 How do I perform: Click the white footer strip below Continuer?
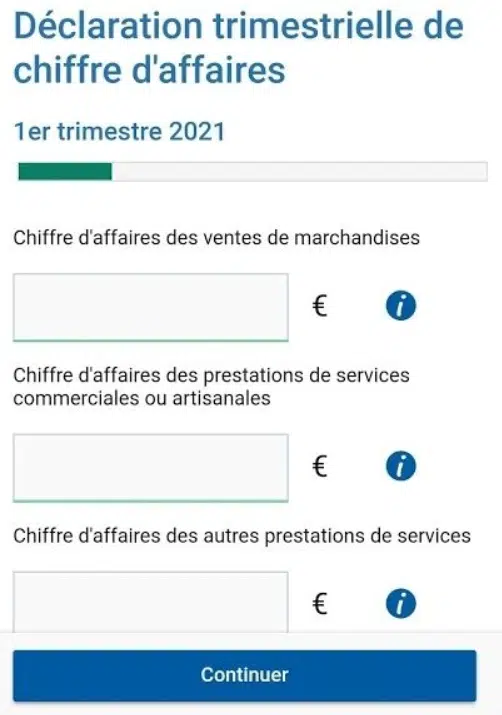click(251, 708)
